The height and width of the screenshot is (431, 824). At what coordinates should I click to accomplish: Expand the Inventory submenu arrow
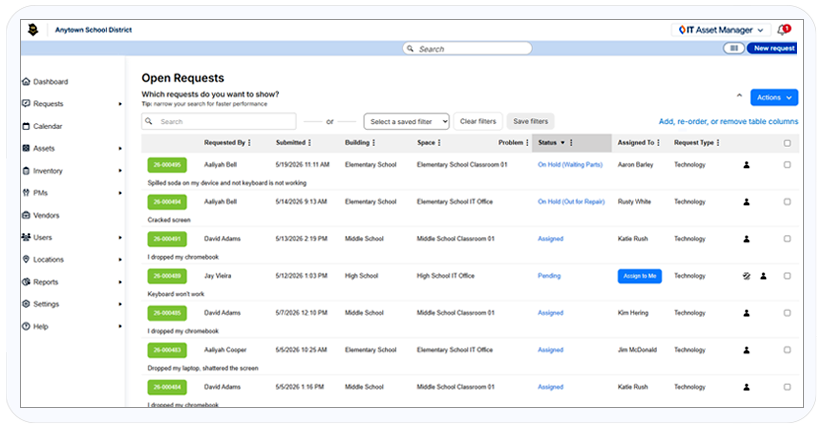point(120,171)
